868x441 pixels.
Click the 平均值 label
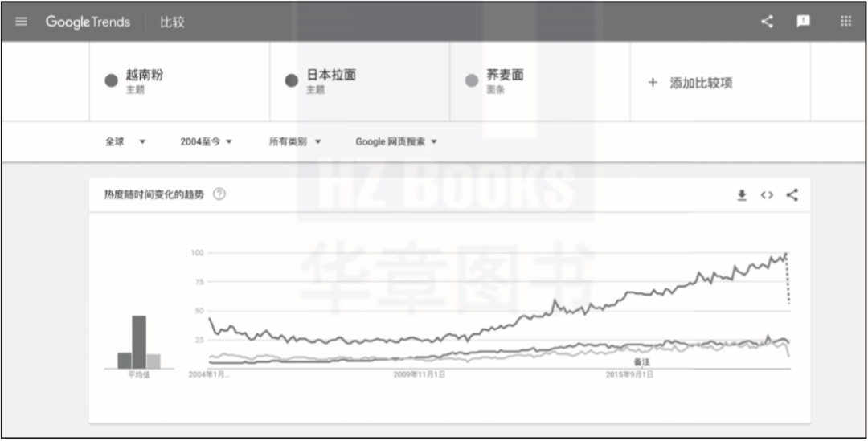(x=139, y=375)
